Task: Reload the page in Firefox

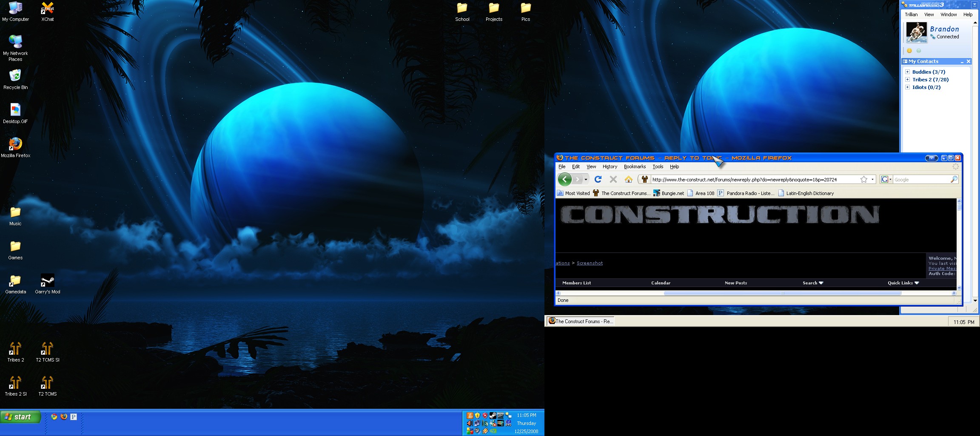Action: tap(598, 179)
